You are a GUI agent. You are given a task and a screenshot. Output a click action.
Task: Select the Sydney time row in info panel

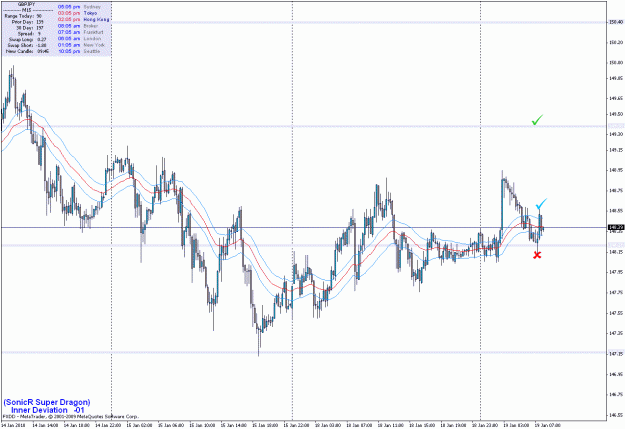coord(79,7)
